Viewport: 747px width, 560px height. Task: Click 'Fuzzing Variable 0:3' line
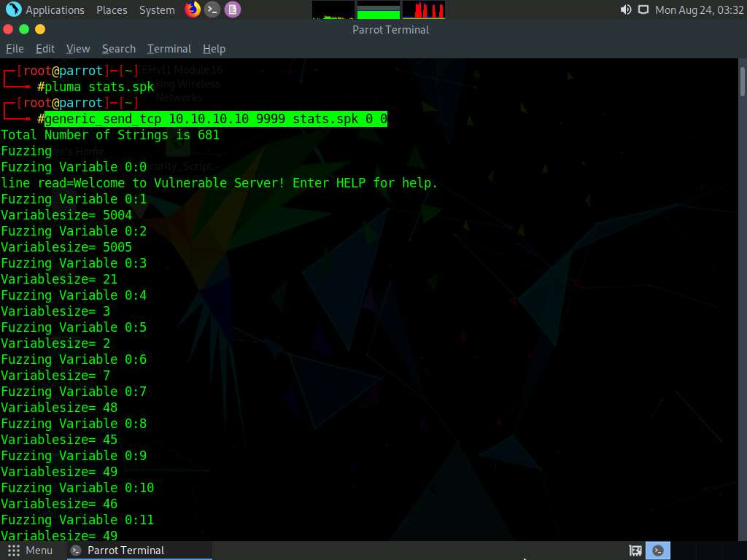click(x=74, y=262)
